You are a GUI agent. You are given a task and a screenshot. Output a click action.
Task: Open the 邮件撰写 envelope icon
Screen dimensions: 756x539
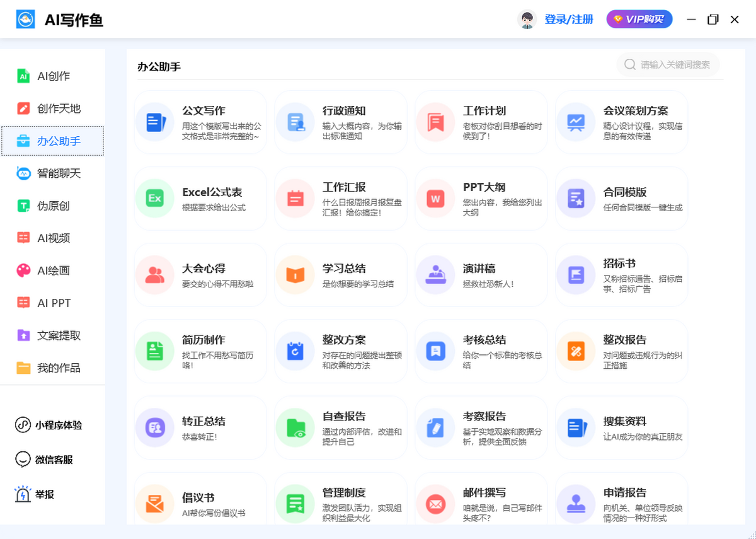pos(435,504)
